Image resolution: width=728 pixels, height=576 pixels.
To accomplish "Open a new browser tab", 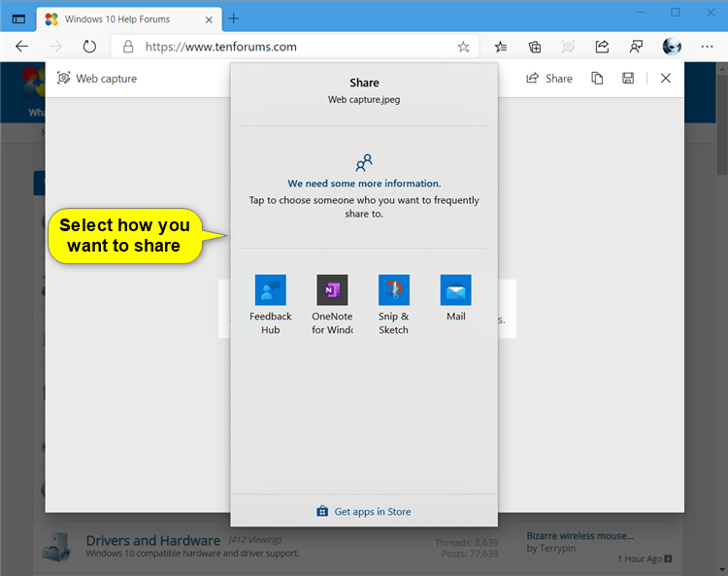I will pyautogui.click(x=234, y=18).
